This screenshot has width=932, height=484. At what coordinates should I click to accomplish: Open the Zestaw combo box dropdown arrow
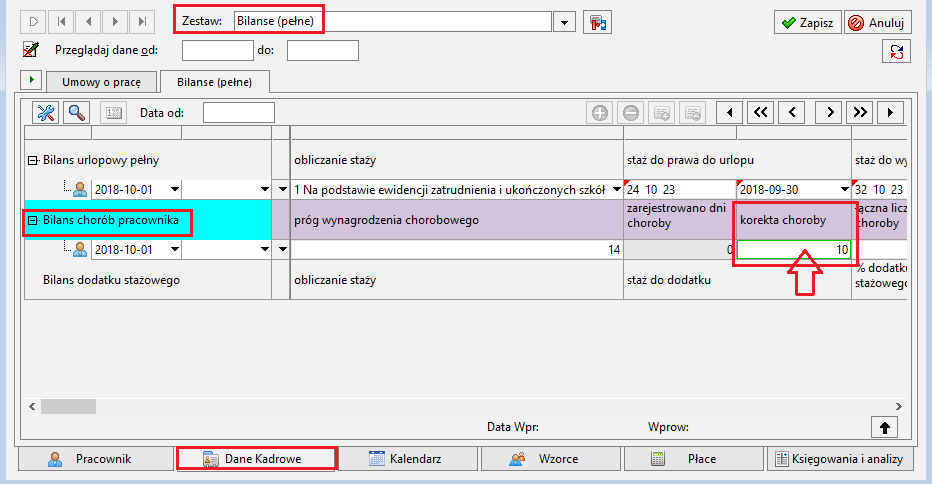tap(564, 23)
